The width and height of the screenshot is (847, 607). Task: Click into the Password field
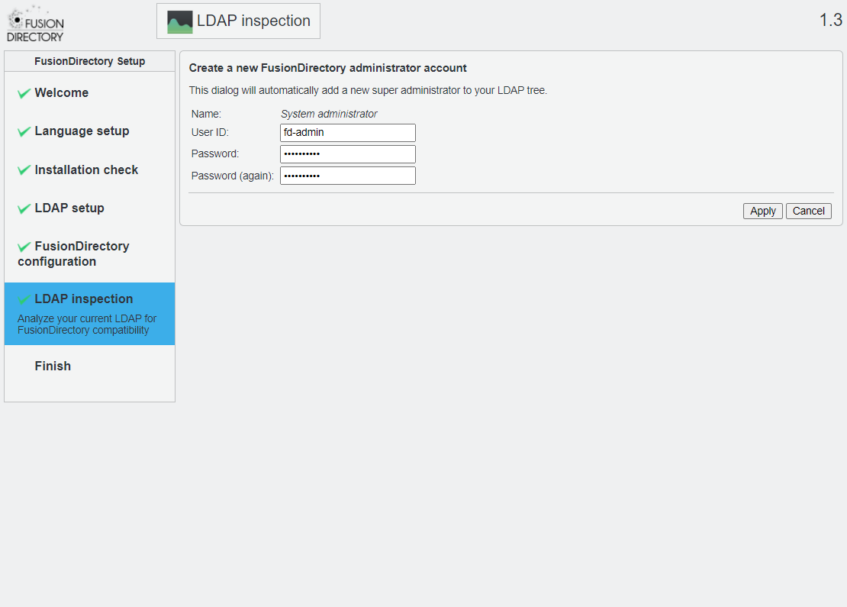[x=347, y=154]
